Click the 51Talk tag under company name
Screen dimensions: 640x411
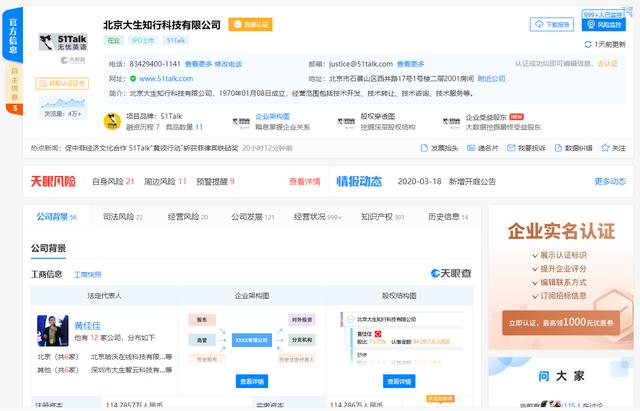tap(176, 40)
